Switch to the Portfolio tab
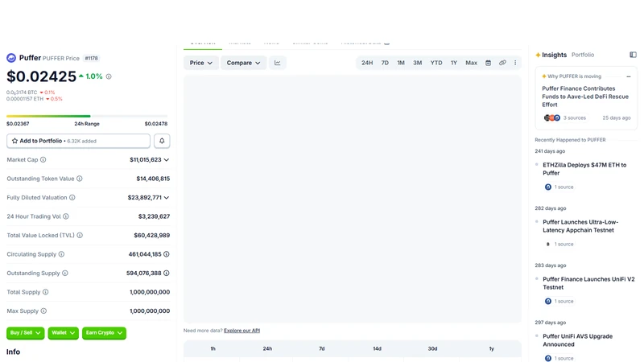Screen dimensions: 644x362 [583, 55]
